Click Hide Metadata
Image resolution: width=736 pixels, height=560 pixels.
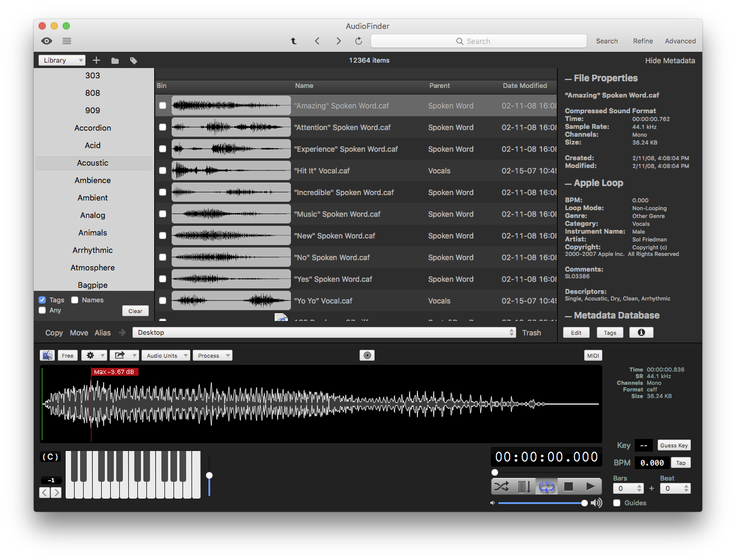[670, 60]
